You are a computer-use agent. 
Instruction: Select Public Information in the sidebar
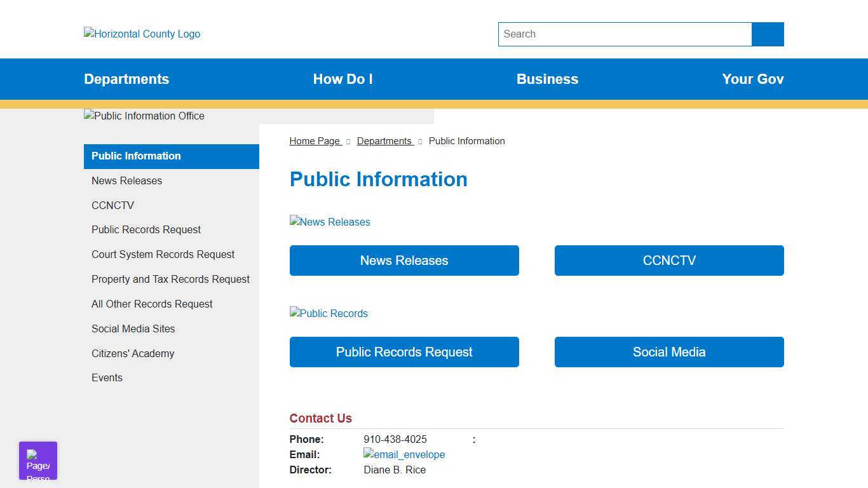pyautogui.click(x=136, y=156)
